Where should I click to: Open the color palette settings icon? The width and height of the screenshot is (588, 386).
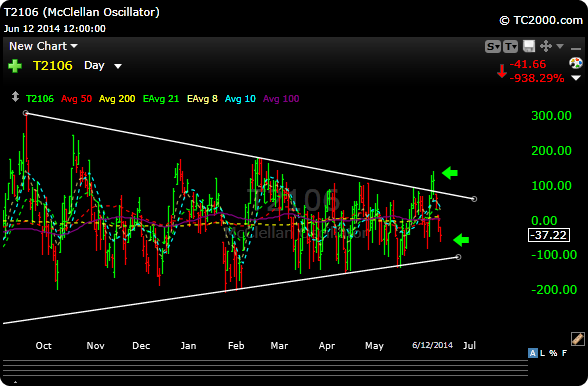(576, 63)
